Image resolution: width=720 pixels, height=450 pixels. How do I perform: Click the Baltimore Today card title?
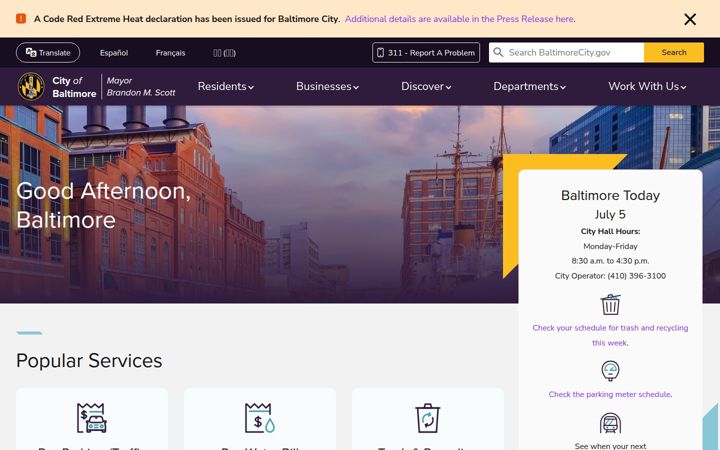click(x=610, y=196)
